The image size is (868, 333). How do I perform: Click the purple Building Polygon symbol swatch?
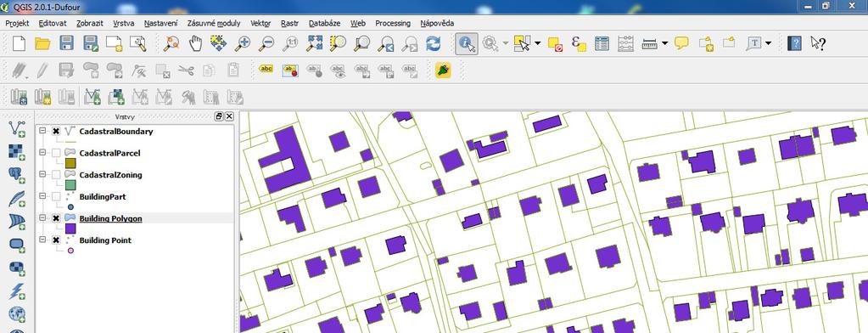70,229
